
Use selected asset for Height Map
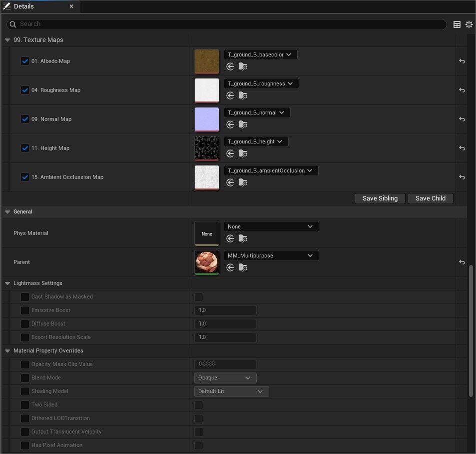click(230, 153)
